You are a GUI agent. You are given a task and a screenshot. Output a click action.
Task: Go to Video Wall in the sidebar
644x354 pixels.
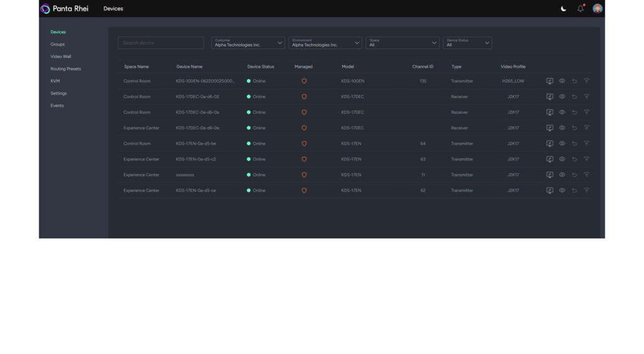point(61,57)
